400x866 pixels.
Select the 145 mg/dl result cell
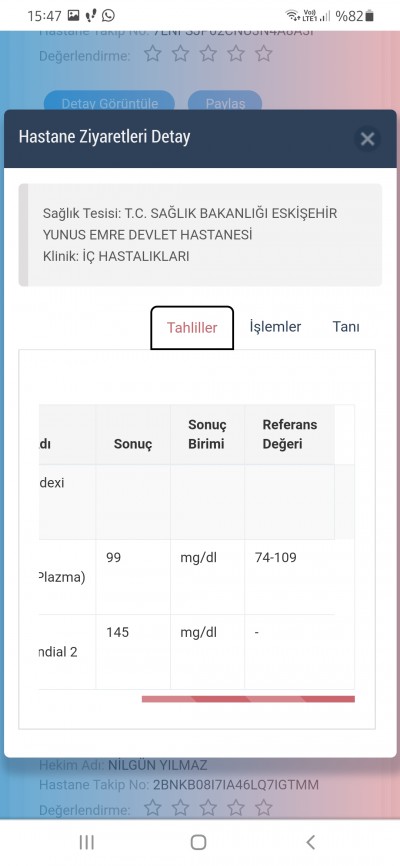(x=133, y=652)
